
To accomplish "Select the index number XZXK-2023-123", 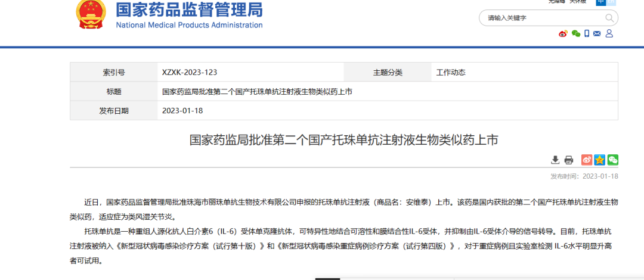I will coord(190,73).
